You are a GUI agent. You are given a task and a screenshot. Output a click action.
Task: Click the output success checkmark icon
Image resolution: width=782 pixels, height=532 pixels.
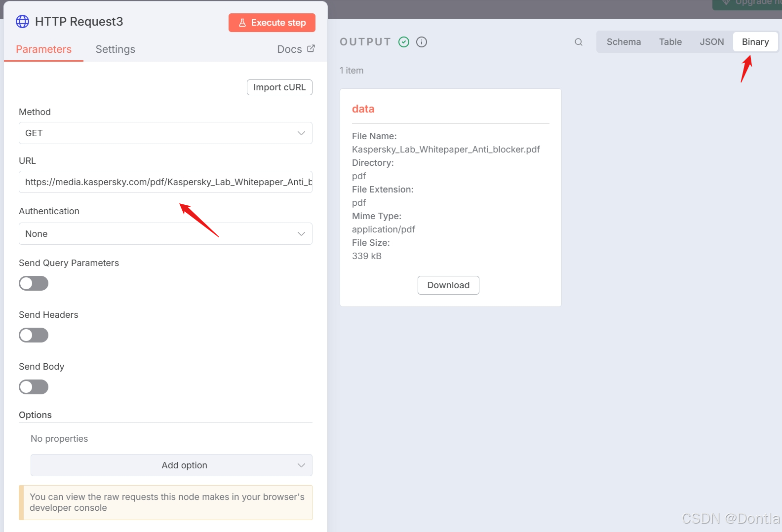coord(404,42)
